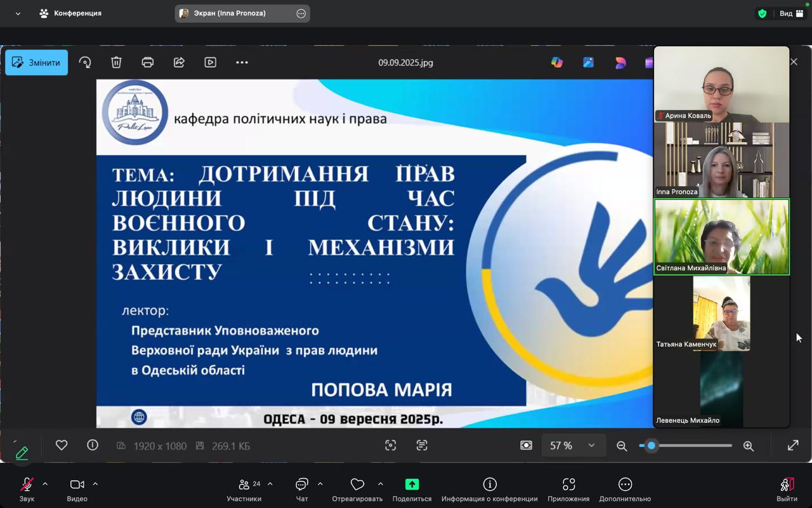Click the 269.1 КБ file size text

click(231, 446)
